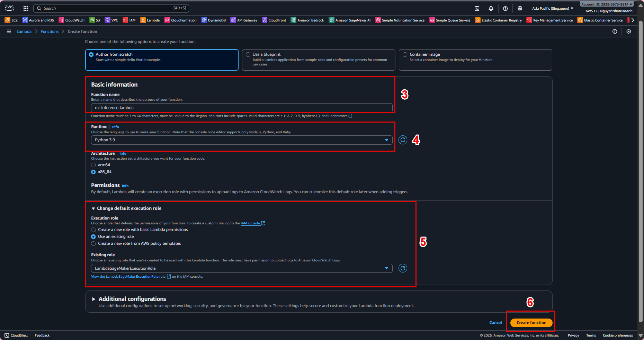The image size is (644, 340).
Task: View the LambdaSageMakerExecutionRole role link
Action: click(131, 277)
